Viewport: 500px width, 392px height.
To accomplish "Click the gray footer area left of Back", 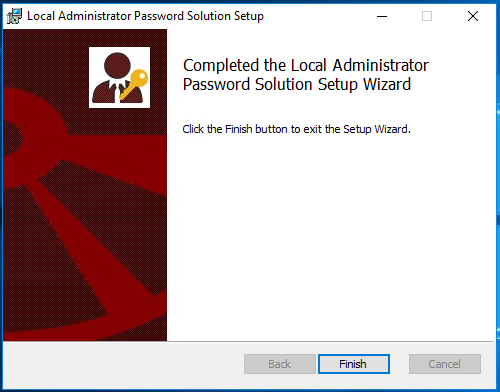I will (x=123, y=365).
